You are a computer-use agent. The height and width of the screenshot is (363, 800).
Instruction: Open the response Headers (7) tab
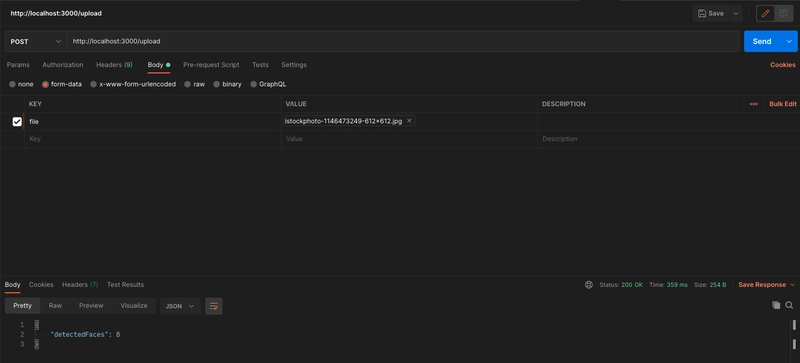[80, 284]
